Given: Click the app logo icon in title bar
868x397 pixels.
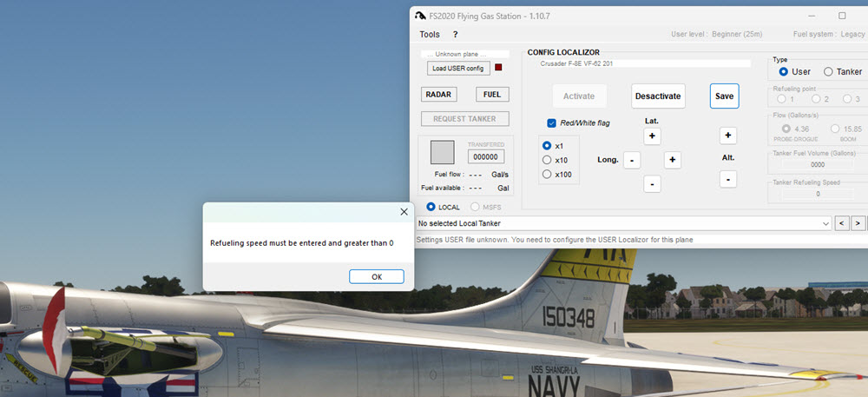Looking at the screenshot, I should point(420,16).
